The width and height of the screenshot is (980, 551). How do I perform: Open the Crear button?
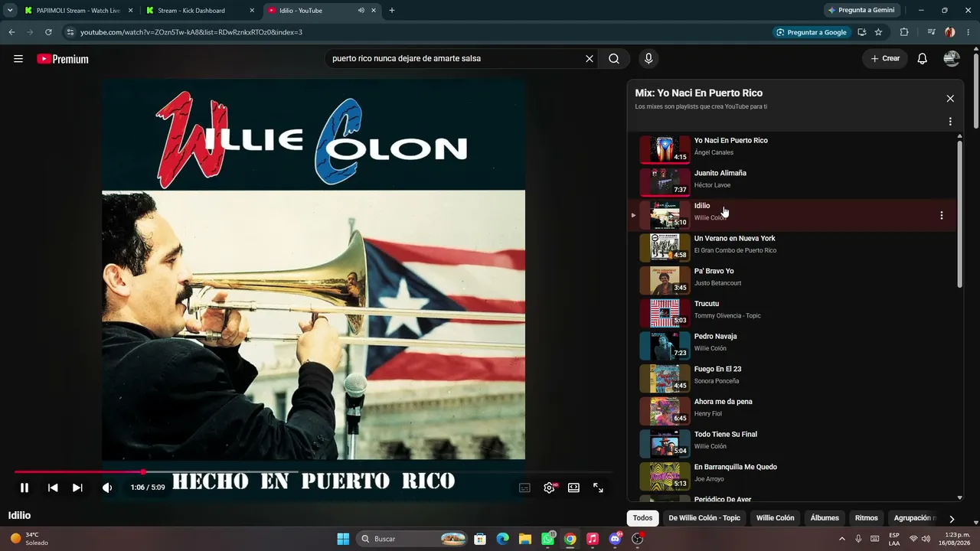885,59
